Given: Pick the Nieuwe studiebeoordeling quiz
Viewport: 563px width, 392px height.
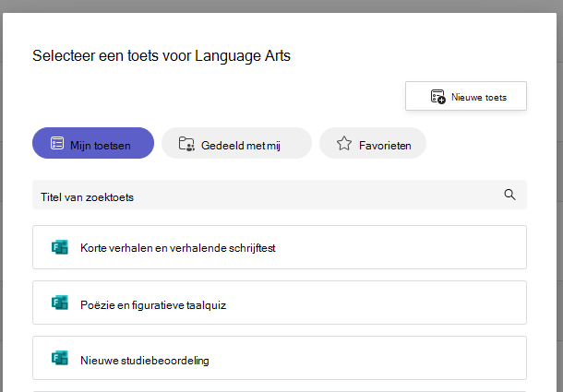Looking at the screenshot, I should click(x=280, y=358).
